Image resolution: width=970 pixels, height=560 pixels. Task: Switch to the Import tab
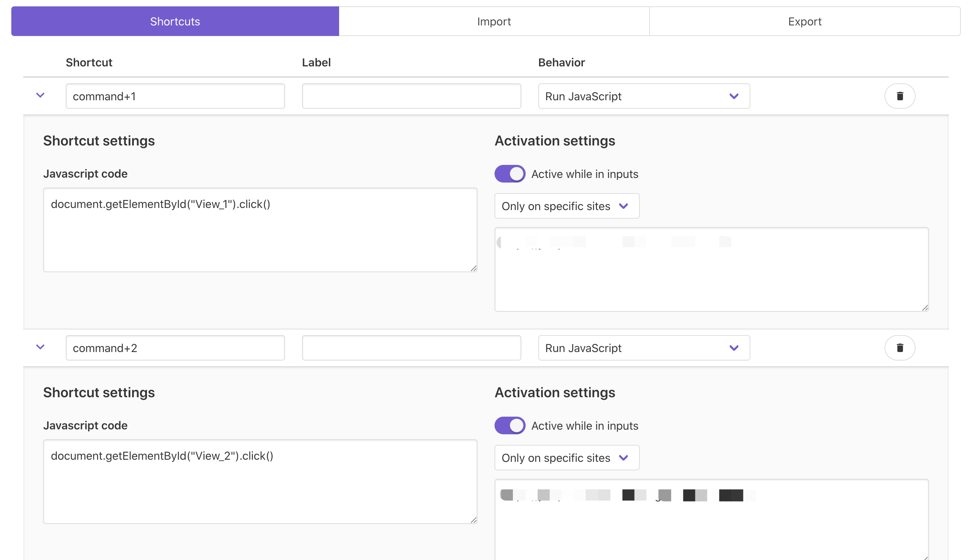[494, 22]
